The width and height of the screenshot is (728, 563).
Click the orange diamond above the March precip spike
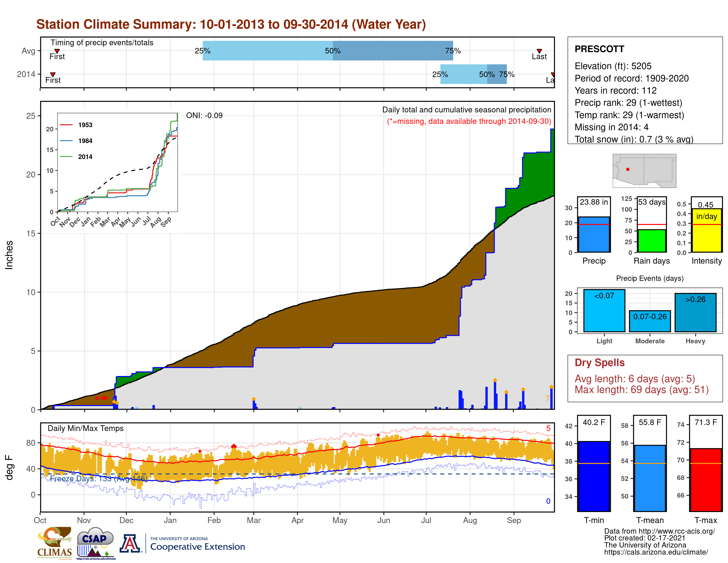(254, 399)
